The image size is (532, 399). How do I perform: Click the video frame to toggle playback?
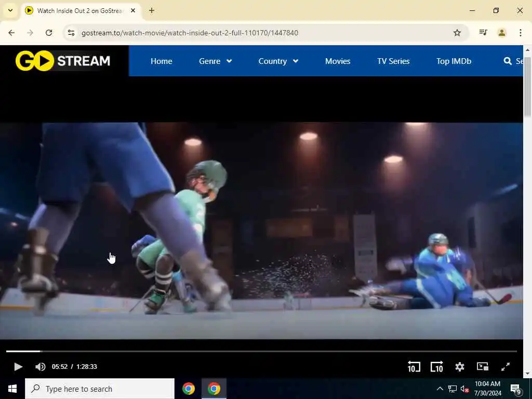[x=261, y=231]
